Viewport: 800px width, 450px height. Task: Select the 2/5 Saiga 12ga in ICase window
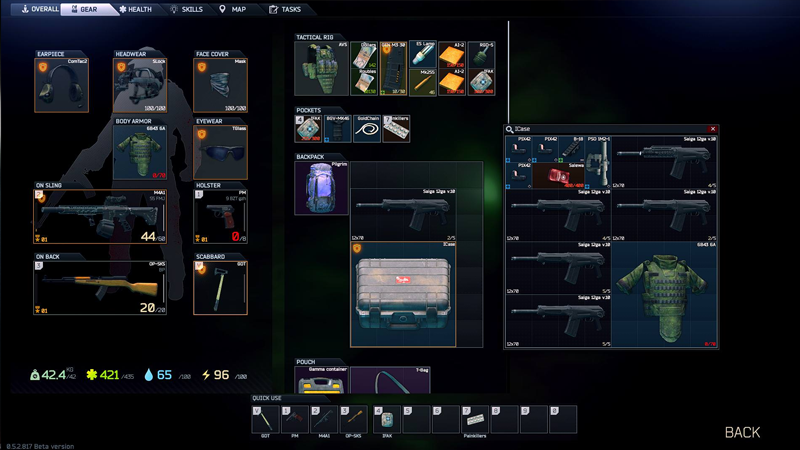pos(664,215)
